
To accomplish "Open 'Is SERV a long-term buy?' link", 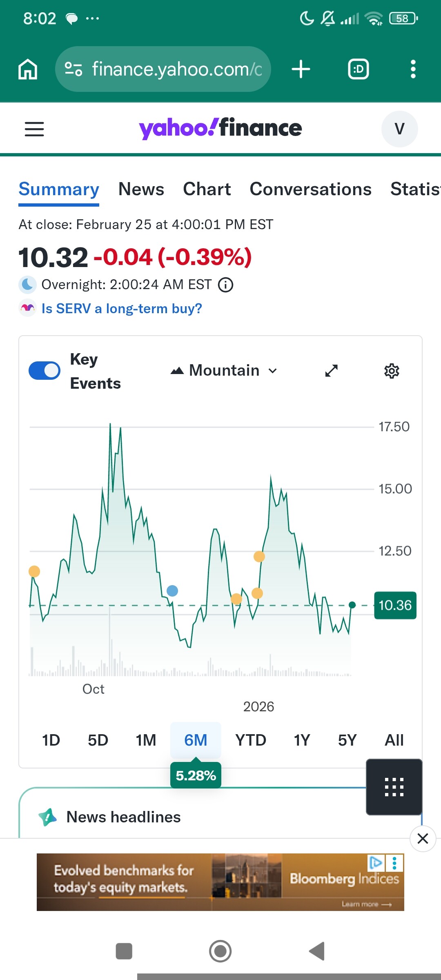I will [x=122, y=308].
